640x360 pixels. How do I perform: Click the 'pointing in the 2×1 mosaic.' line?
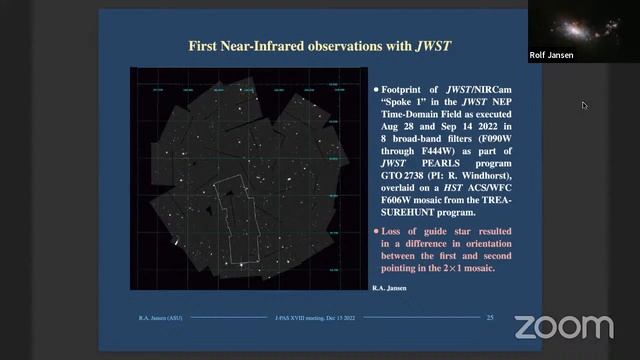coord(438,268)
